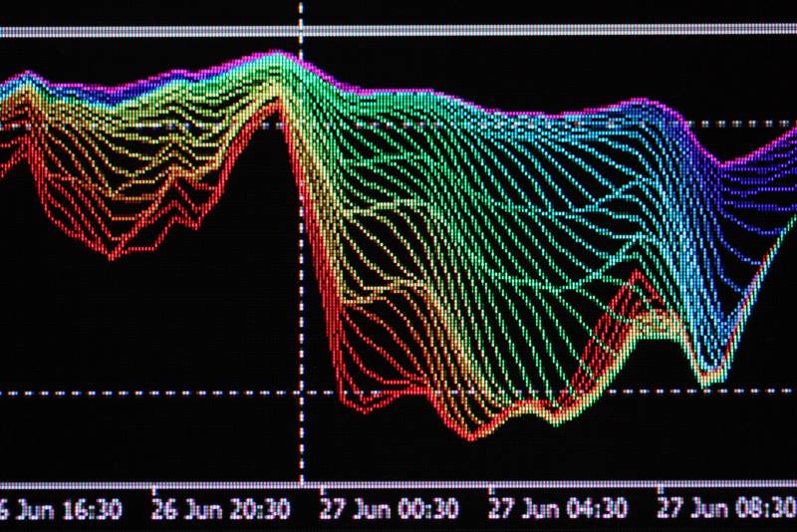Click where vertical and lower dashed lines cross

[301, 393]
